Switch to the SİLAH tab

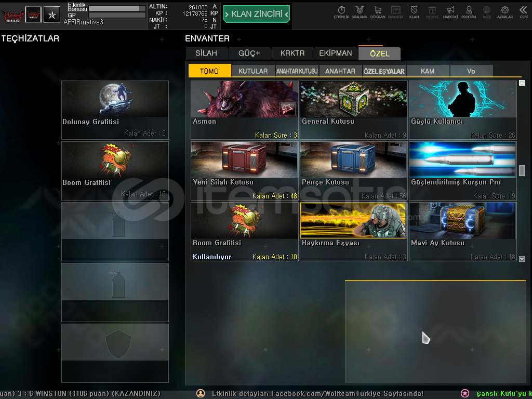pyautogui.click(x=206, y=54)
